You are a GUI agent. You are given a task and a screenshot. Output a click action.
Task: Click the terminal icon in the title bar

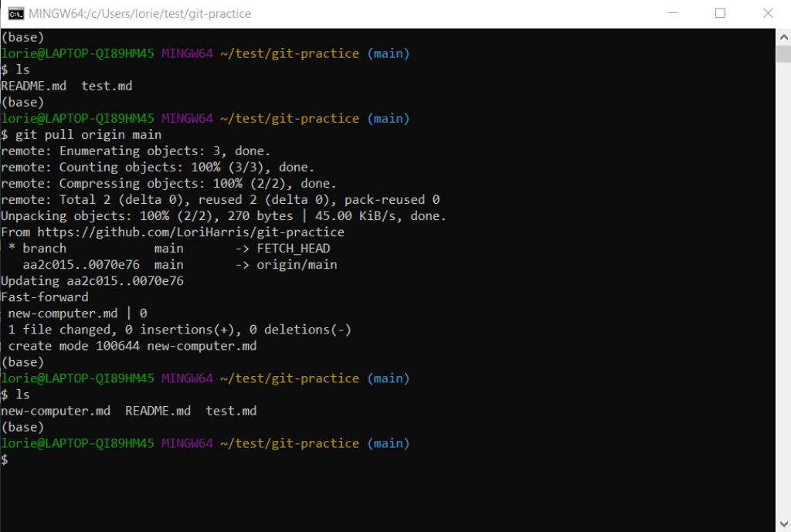coord(15,13)
